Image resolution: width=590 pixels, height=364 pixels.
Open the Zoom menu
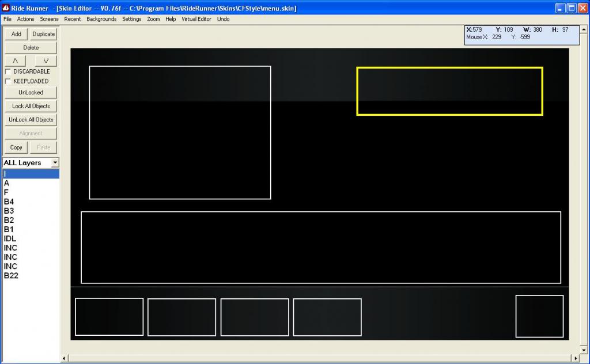[x=153, y=19]
